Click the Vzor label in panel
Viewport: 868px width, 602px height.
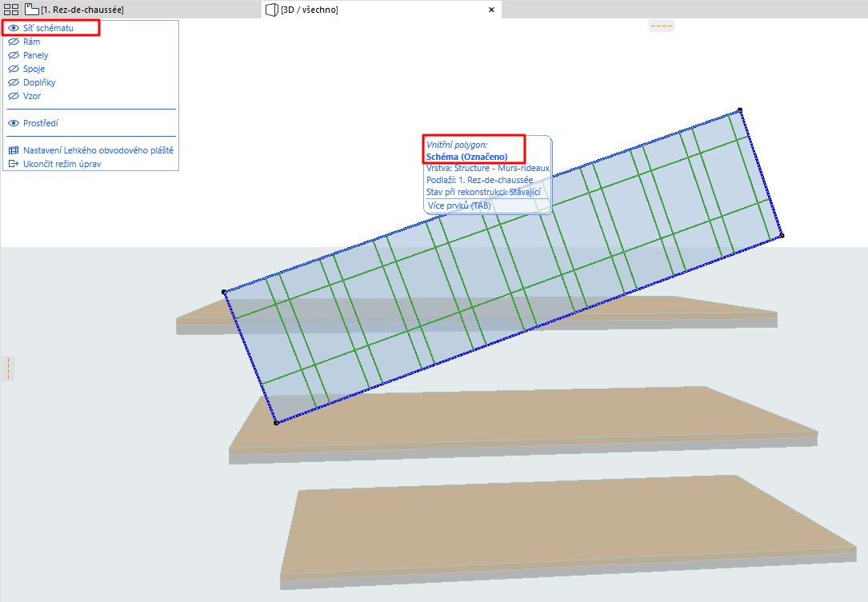tap(32, 96)
